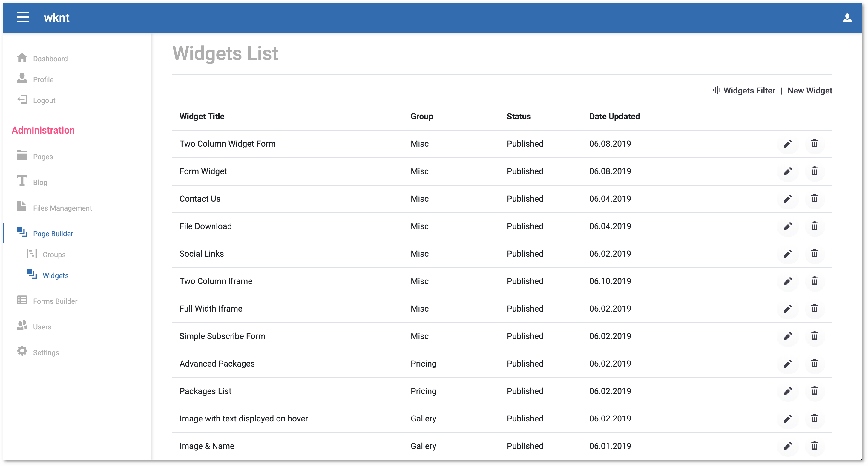Screen dimensions: 868x466
Task: Click the Image & Name title
Action: click(207, 446)
